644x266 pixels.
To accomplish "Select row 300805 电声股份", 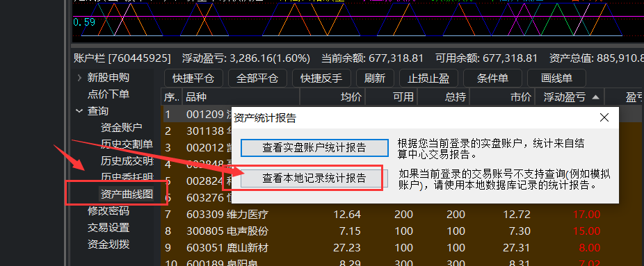I will [403, 231].
